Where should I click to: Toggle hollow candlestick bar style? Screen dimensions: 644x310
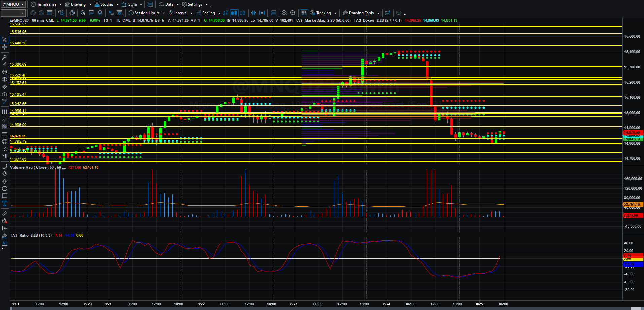[242, 13]
